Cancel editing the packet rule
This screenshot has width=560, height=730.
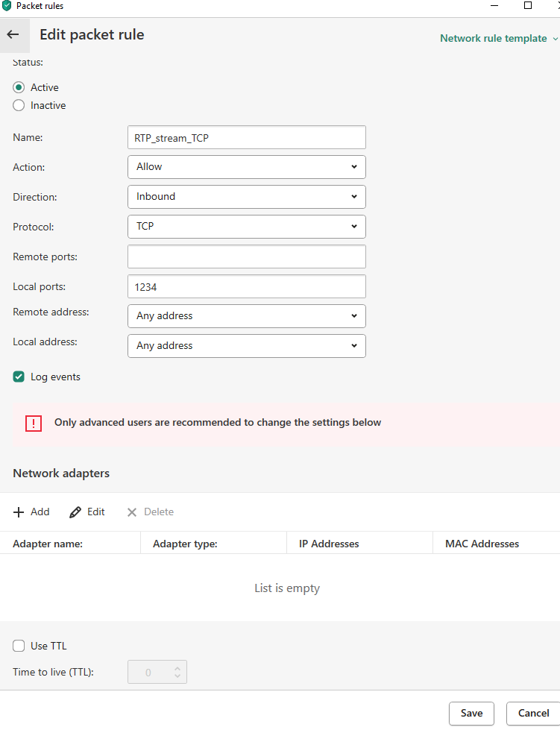coord(533,714)
